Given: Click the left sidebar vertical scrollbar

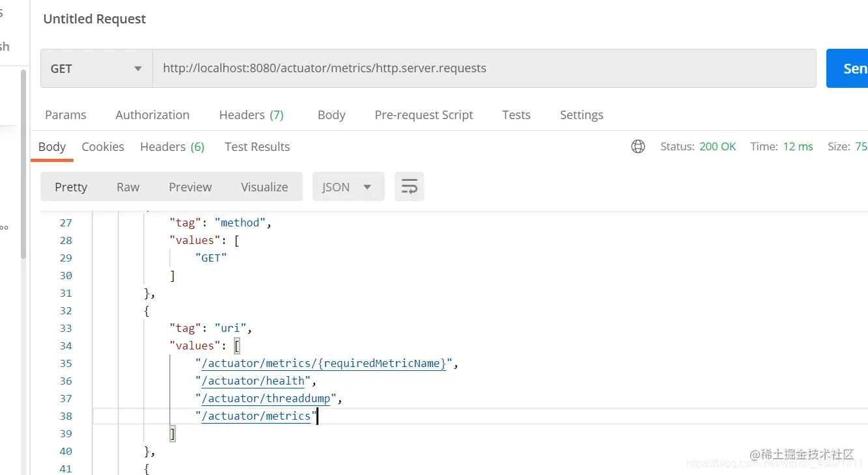Looking at the screenshot, I should tap(24, 163).
